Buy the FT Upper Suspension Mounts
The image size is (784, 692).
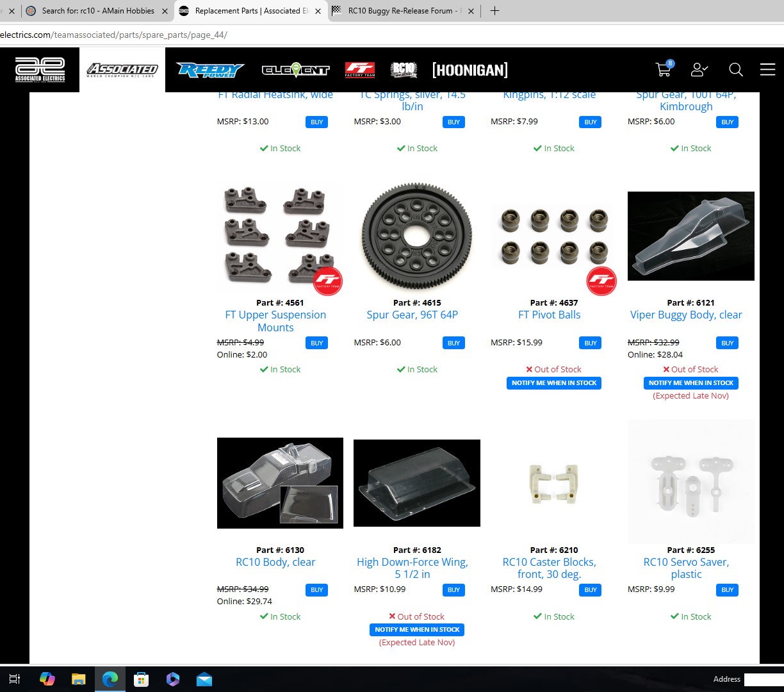pyautogui.click(x=317, y=343)
